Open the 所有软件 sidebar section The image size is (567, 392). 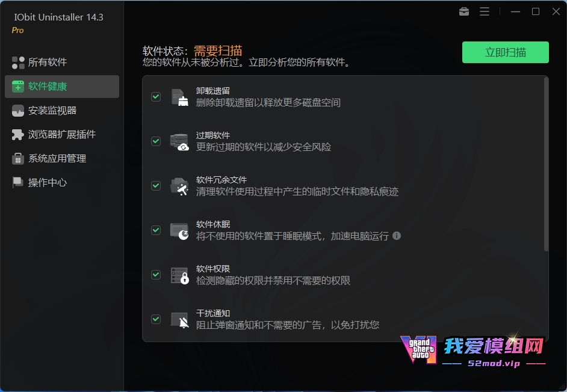(62, 62)
